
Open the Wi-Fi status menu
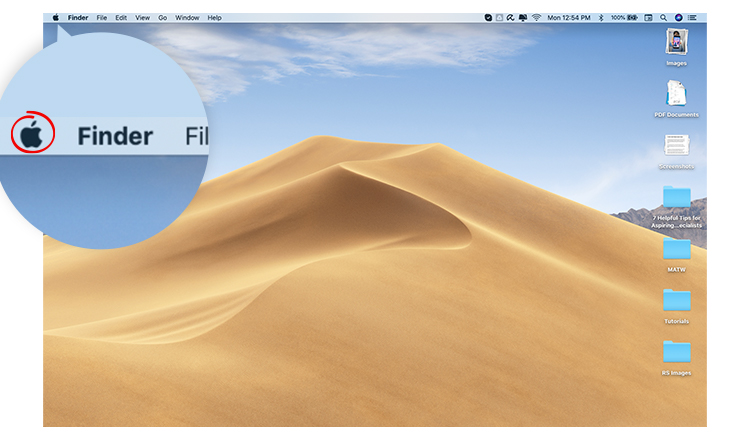click(537, 18)
